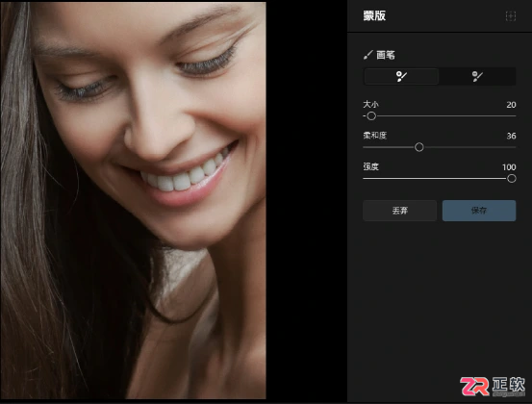Click the 强度 strength slider handle
The height and width of the screenshot is (404, 532).
click(512, 178)
